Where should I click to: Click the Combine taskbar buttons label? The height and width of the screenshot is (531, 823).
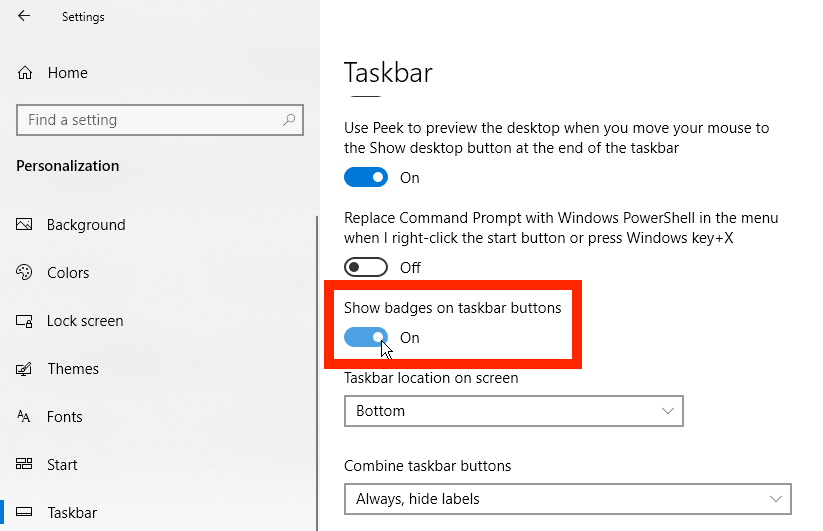point(427,466)
